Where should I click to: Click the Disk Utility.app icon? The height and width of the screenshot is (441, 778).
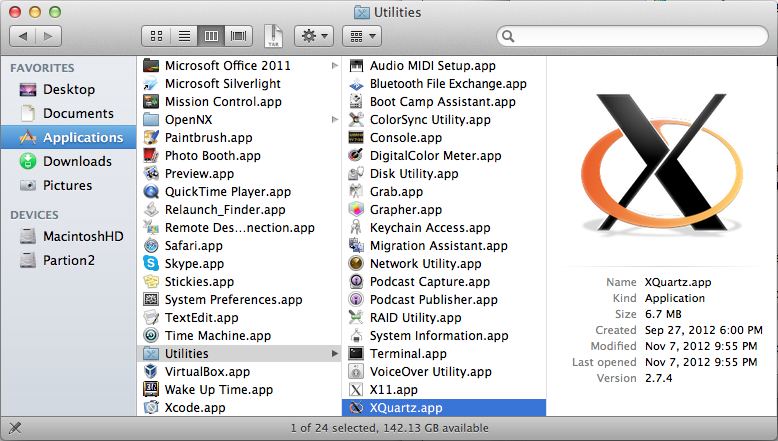pos(356,173)
